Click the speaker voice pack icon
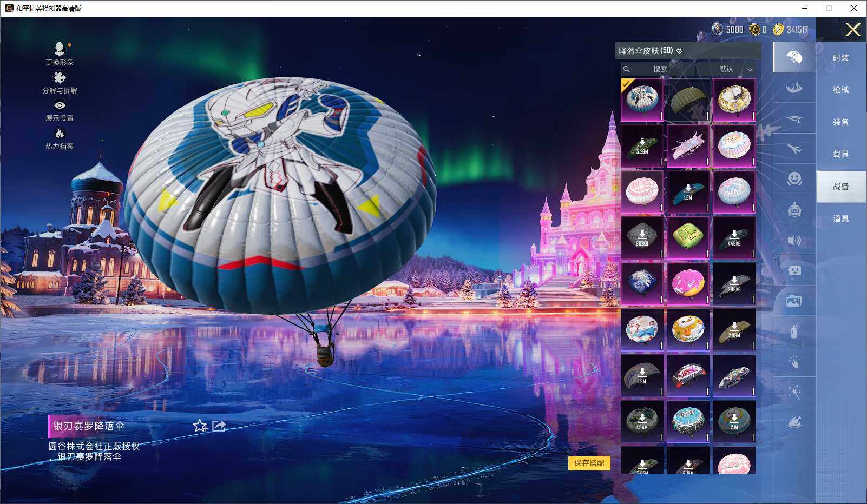867x504 pixels. (x=794, y=240)
